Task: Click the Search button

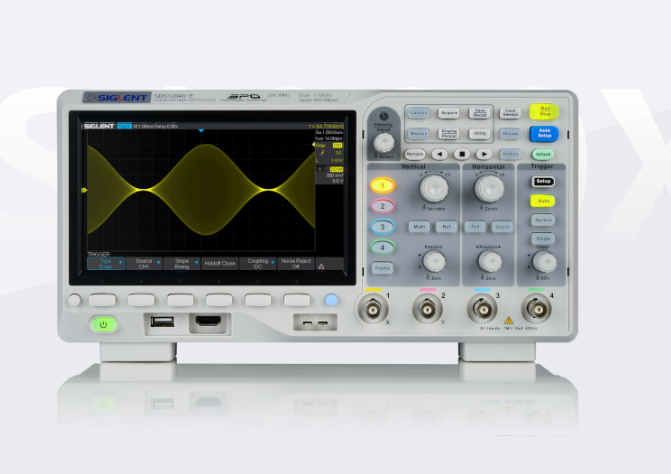Action: [502, 227]
